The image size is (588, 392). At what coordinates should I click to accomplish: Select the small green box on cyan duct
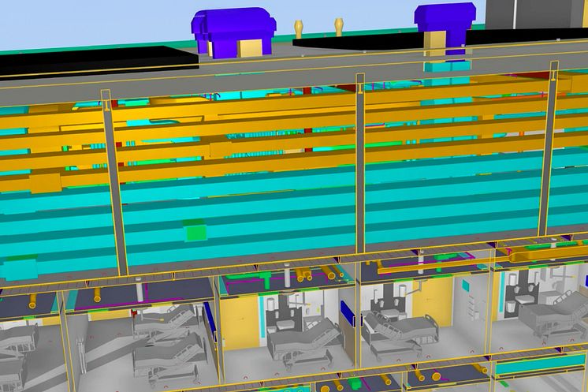(194, 231)
